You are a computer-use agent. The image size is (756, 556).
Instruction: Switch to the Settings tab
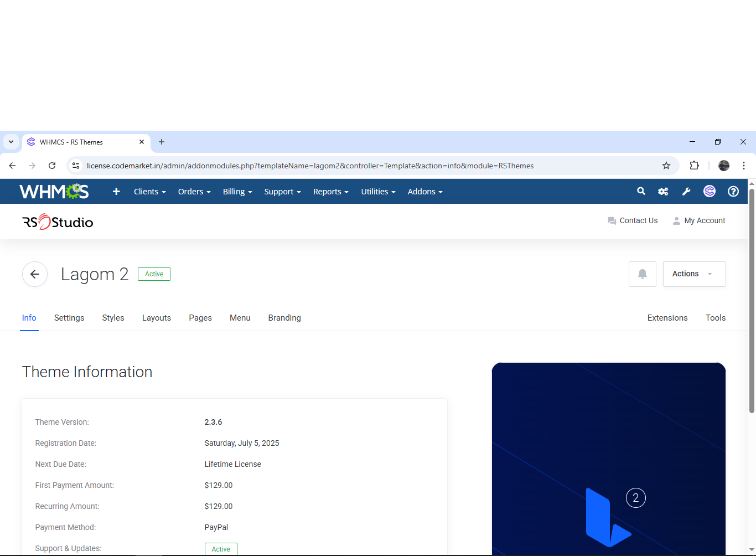click(x=69, y=318)
